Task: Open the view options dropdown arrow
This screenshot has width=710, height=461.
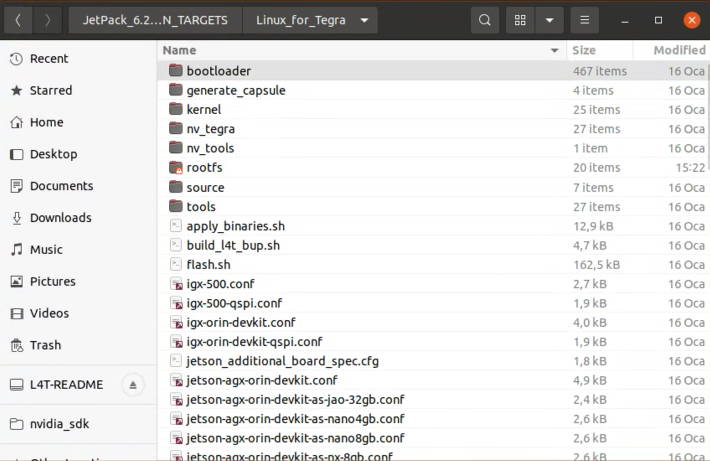Action: pos(549,20)
